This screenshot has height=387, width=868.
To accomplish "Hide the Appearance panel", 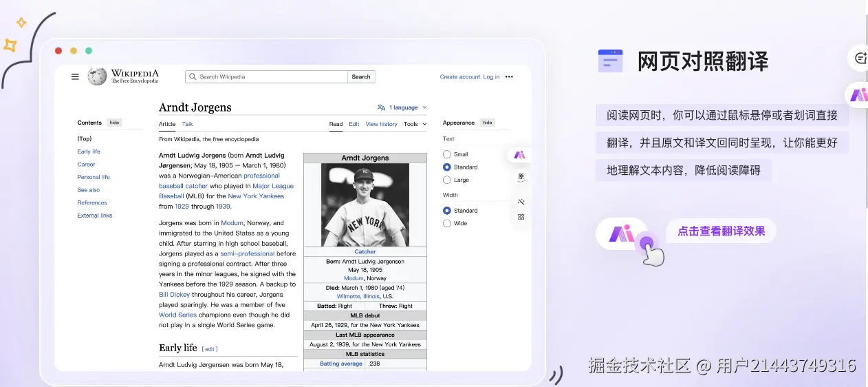I will [487, 123].
